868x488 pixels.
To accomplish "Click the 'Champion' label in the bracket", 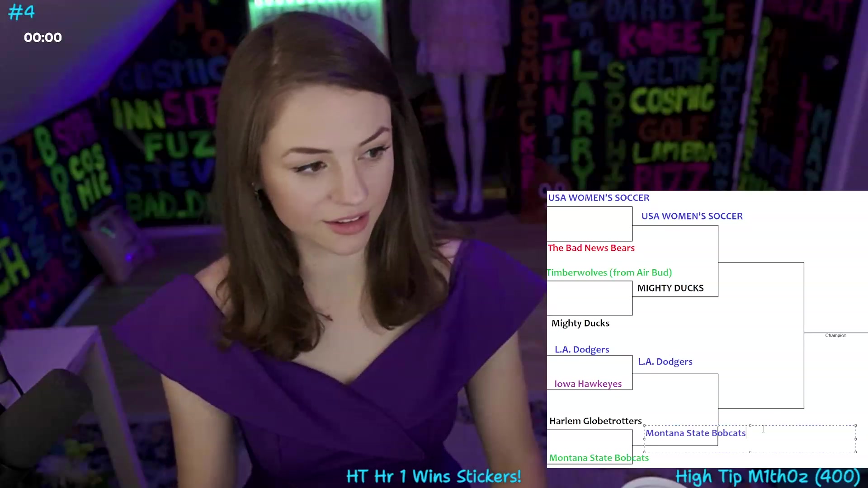I will [x=835, y=336].
